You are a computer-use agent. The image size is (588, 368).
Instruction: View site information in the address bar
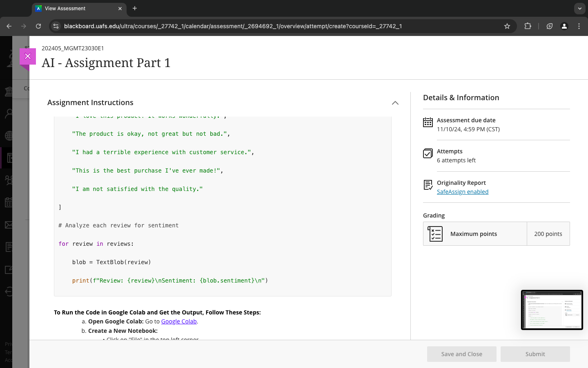56,26
